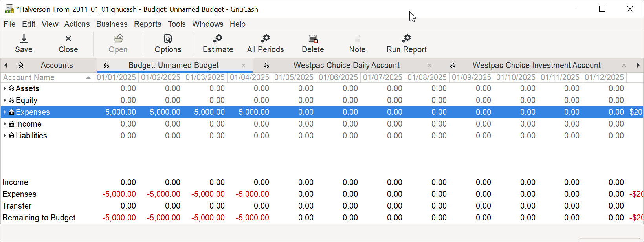Click the Liabilities account bank icon

[x=12, y=136]
